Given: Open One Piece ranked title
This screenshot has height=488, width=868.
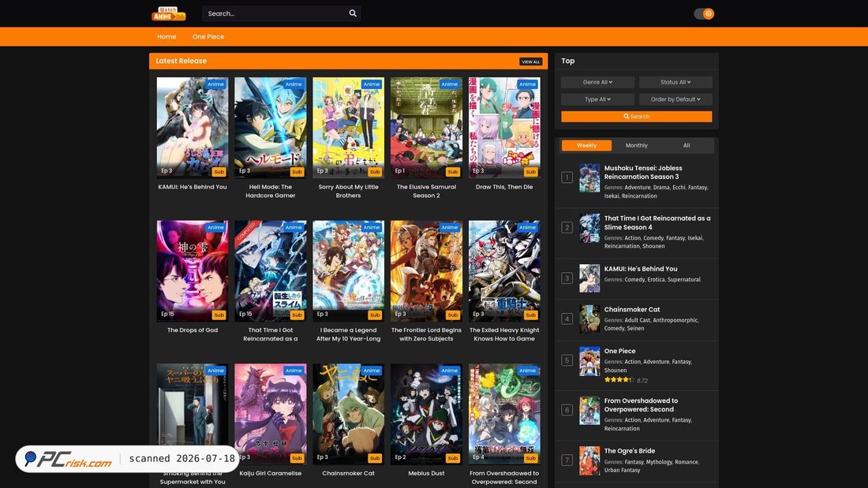Looking at the screenshot, I should (619, 352).
